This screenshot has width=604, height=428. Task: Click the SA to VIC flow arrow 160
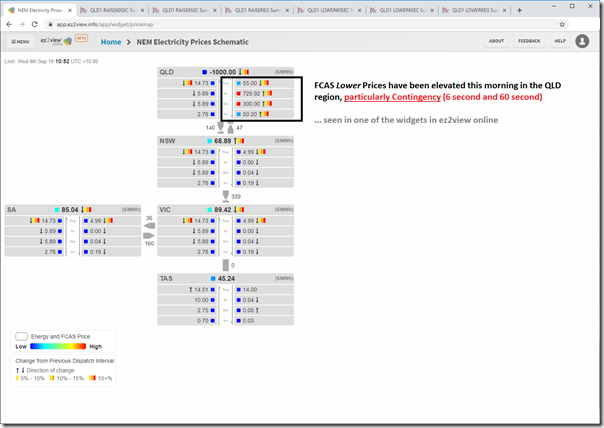click(x=149, y=236)
